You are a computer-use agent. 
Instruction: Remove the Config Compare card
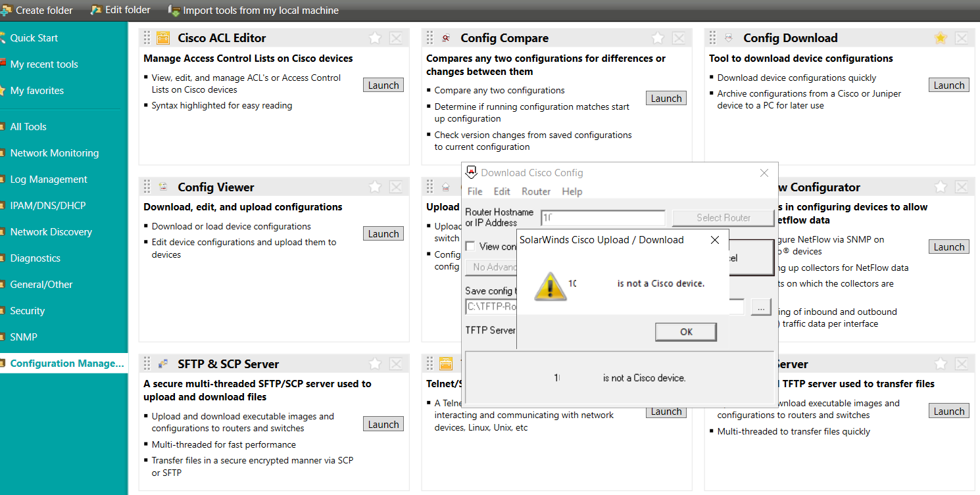[x=679, y=38]
